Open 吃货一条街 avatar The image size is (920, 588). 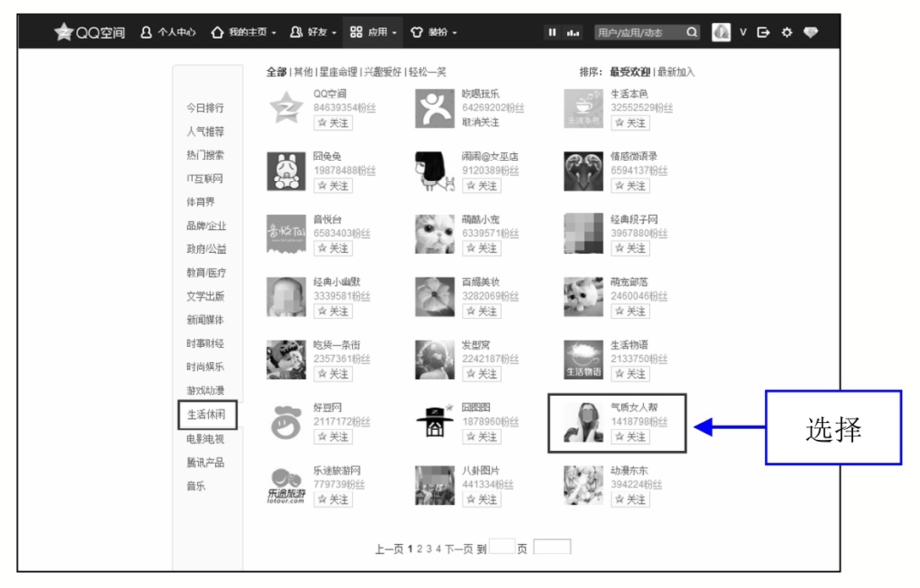click(286, 360)
